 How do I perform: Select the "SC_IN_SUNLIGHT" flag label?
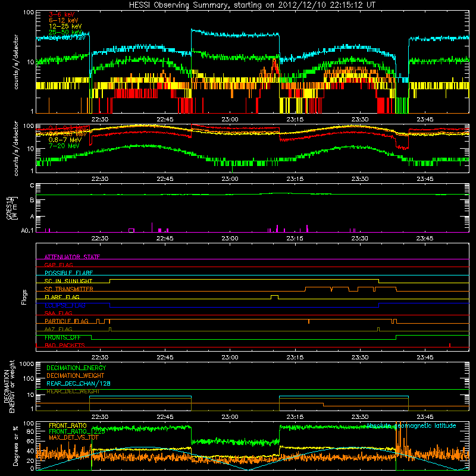click(x=68, y=281)
